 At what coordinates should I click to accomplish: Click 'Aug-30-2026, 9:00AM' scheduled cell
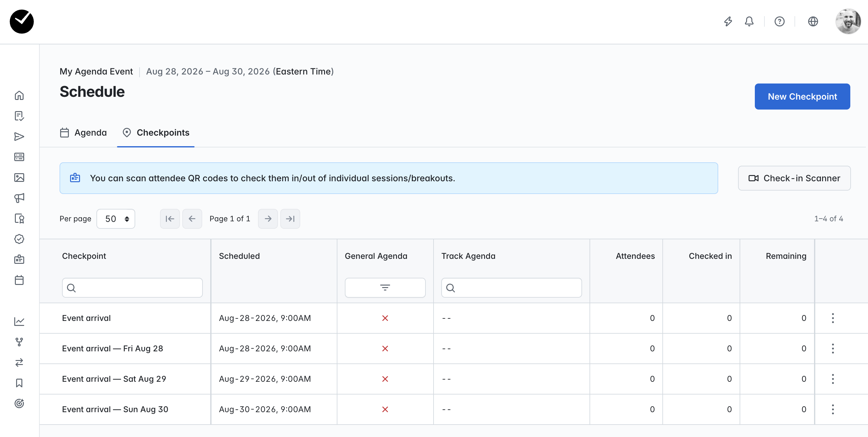click(x=265, y=409)
